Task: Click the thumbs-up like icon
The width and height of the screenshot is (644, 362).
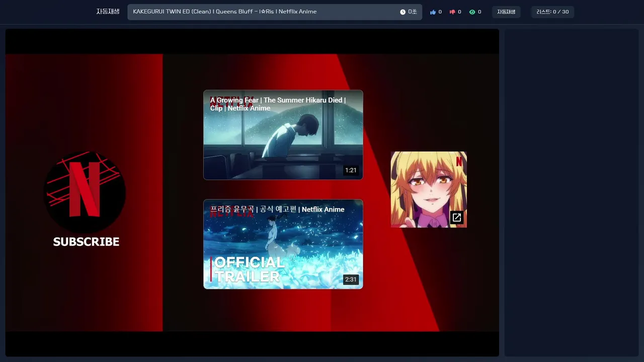Action: click(433, 12)
